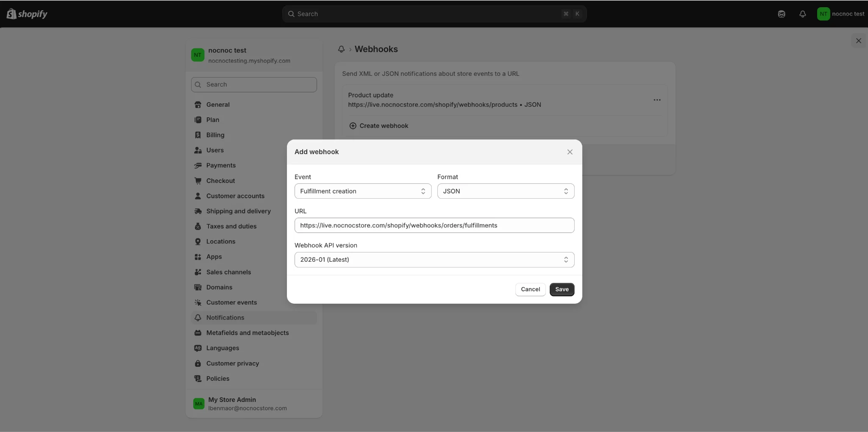
Task: Click the Billing receipt icon
Action: 198,135
